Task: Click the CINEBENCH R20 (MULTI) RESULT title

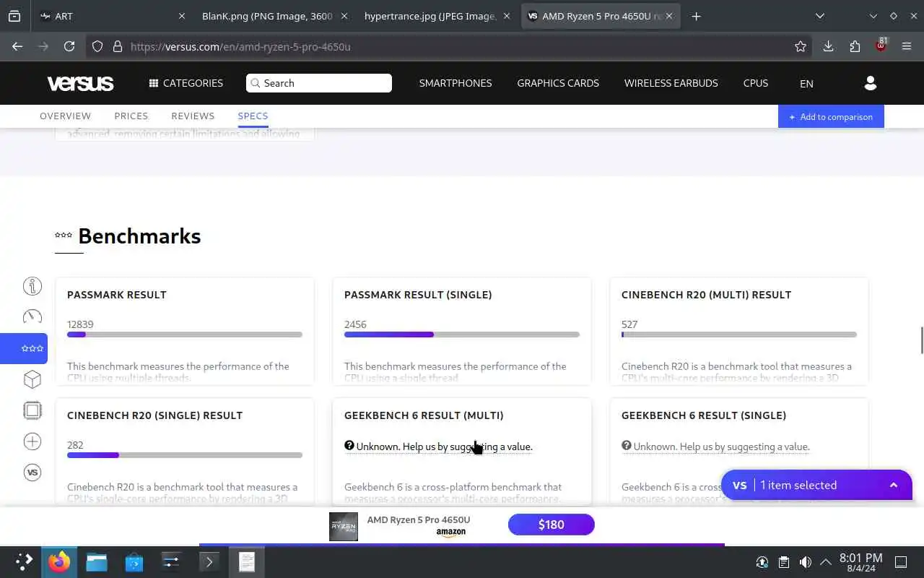Action: pyautogui.click(x=706, y=295)
